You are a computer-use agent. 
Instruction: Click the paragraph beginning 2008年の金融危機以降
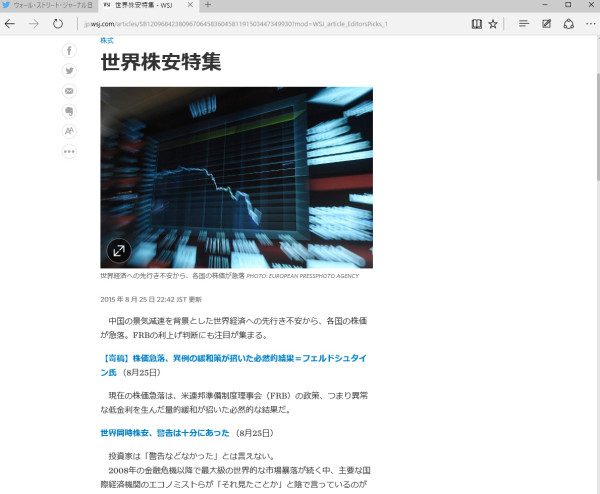coord(235,478)
